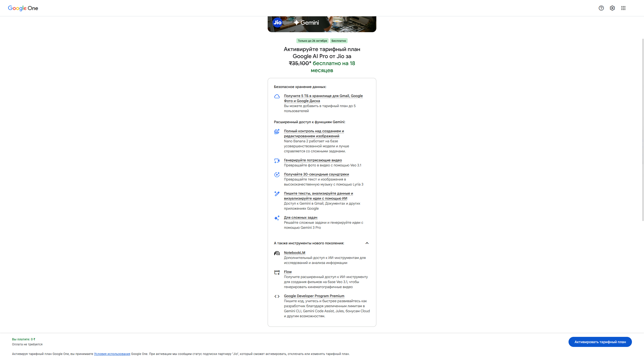Open the stunning video generation link
The height and width of the screenshot is (362, 644).
313,160
